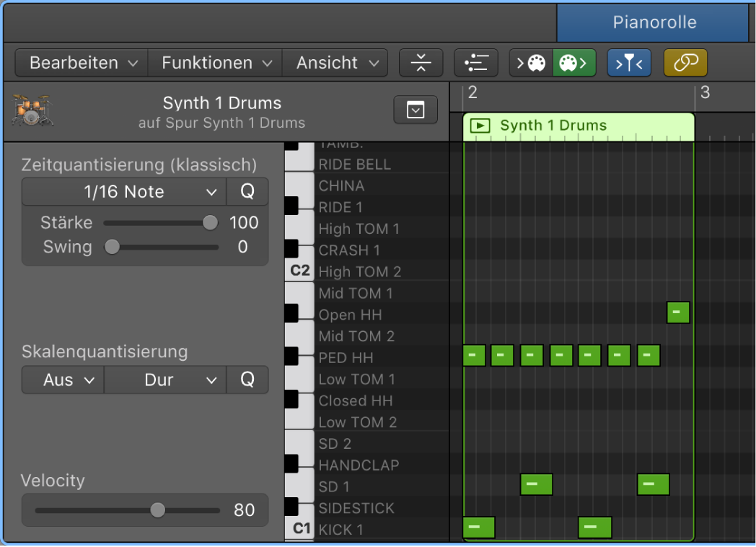Viewport: 756px width, 547px height.
Task: Open the Ansicht menu
Action: point(335,63)
